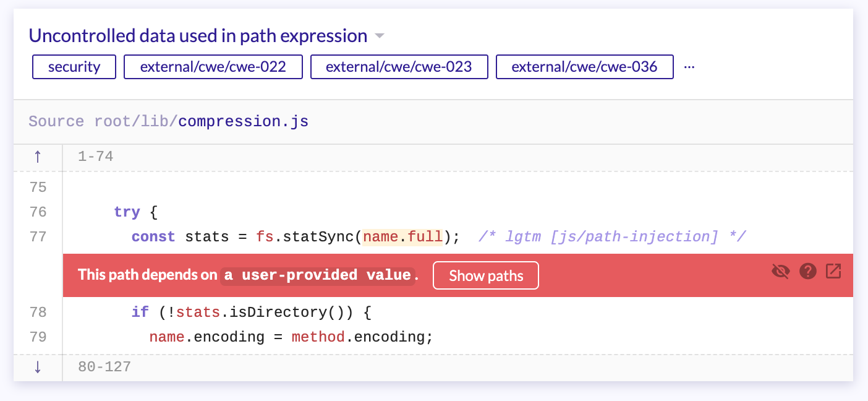Open the external/cwe/cwe-023 tag
868x401 pixels.
pos(399,67)
